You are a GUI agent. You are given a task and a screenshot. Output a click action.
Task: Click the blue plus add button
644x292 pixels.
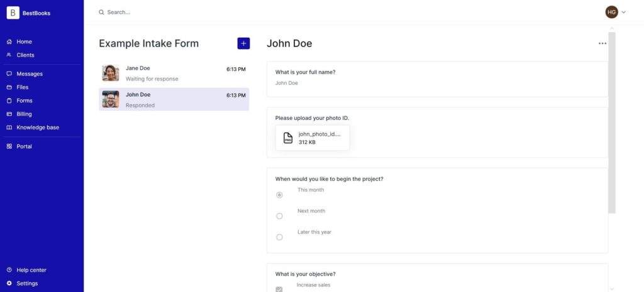243,43
